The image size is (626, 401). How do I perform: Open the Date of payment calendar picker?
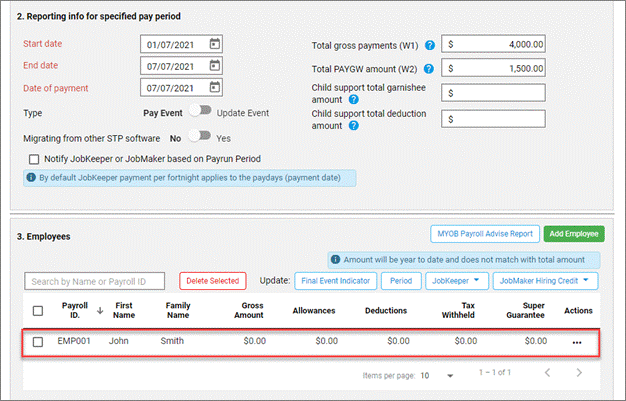point(215,87)
